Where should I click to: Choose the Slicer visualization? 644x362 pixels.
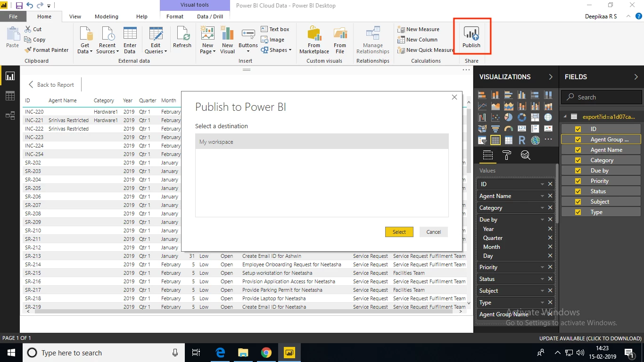coord(482,140)
